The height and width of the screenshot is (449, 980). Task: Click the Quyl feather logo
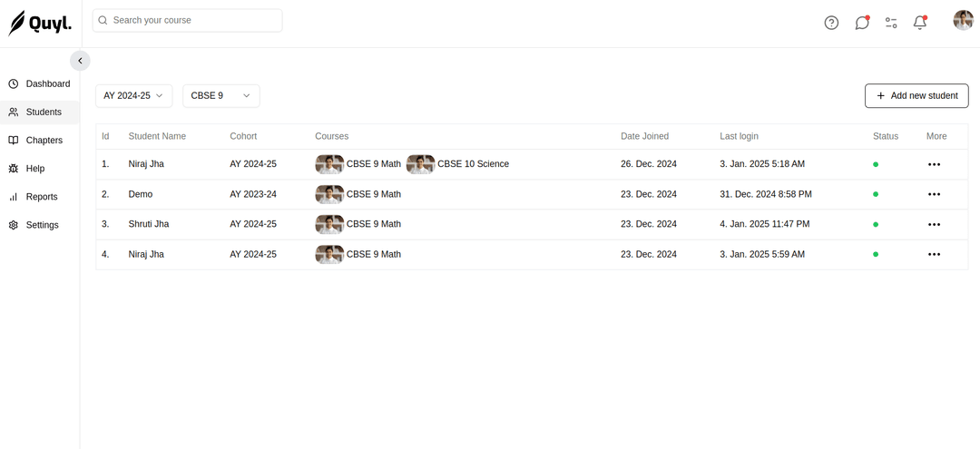[40, 23]
